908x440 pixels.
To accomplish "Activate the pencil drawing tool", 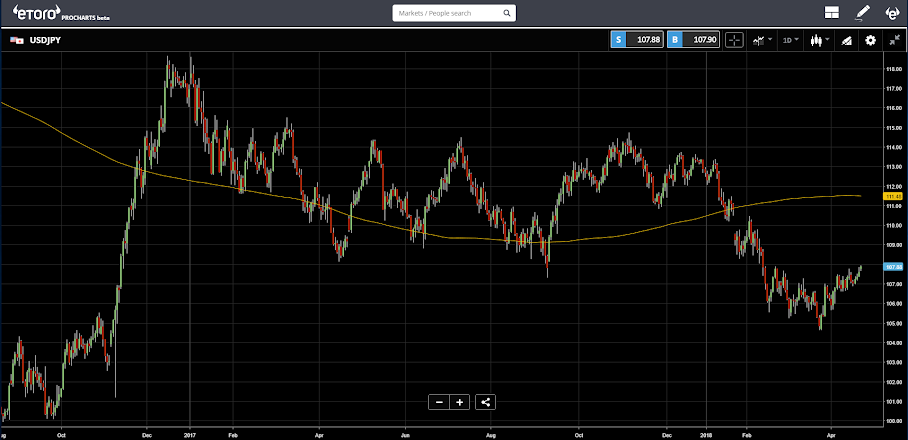I will click(863, 13).
